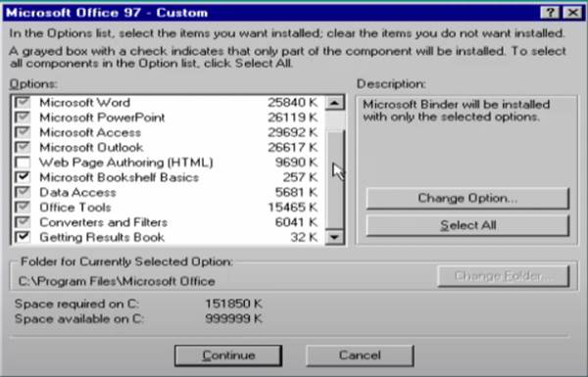
Task: Select Getting Results Book list row
Action: (168, 237)
